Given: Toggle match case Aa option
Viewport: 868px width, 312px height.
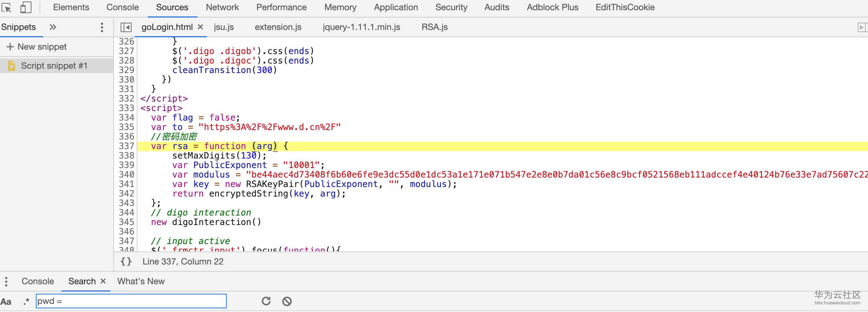Looking at the screenshot, I should (x=6, y=301).
